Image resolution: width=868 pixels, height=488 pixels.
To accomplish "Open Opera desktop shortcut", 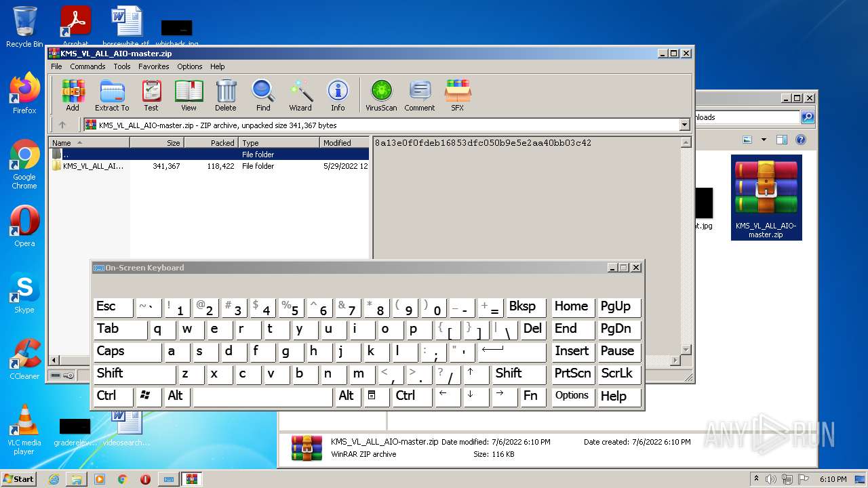I will [x=24, y=226].
